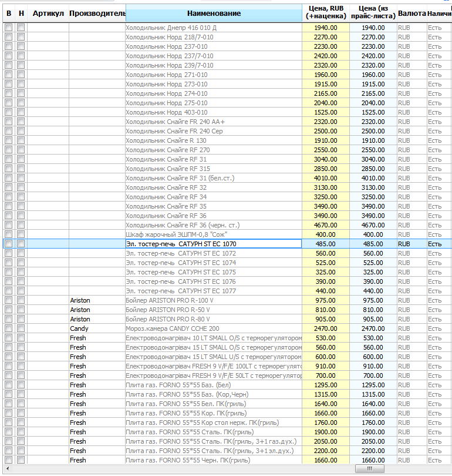This screenshot has height=476, width=452.
Task: Select row Холодильник Норд 403-010
Action: click(x=227, y=112)
